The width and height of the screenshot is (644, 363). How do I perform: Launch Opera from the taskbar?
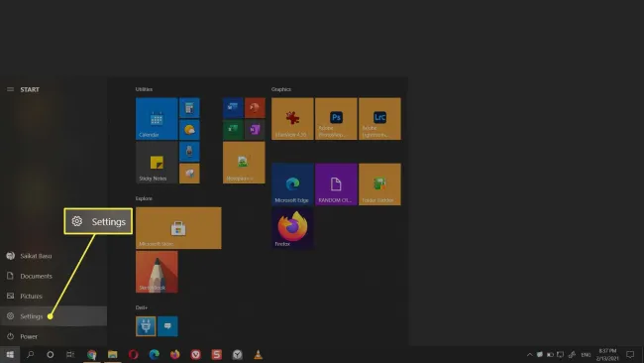[134, 354]
